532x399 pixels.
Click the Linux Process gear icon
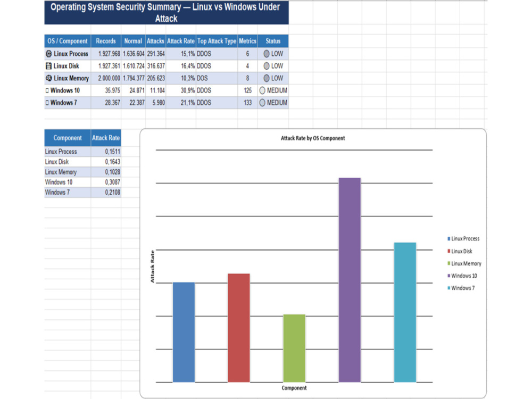click(48, 54)
